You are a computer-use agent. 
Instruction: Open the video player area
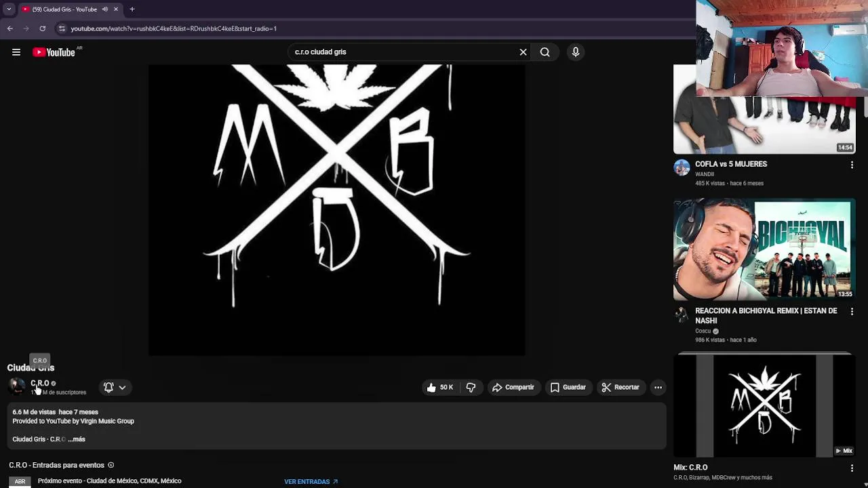(x=336, y=210)
